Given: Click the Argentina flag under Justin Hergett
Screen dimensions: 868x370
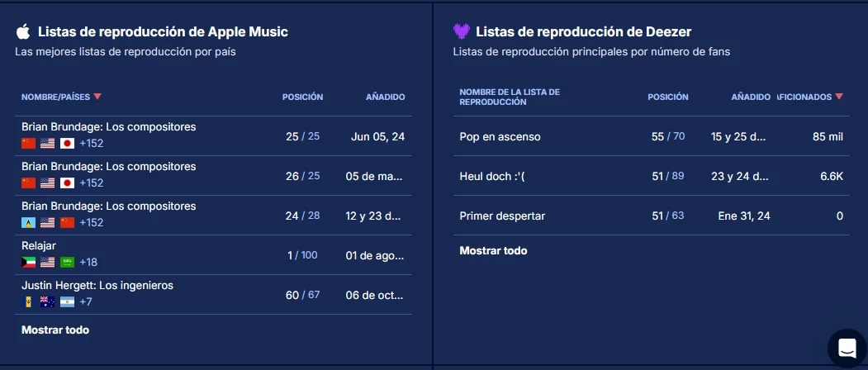Looking at the screenshot, I should tap(67, 301).
